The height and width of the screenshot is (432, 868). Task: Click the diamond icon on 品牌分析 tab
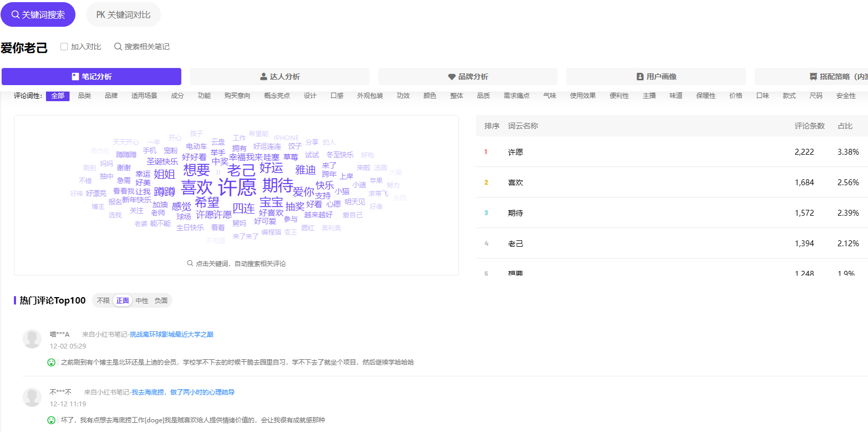click(452, 77)
